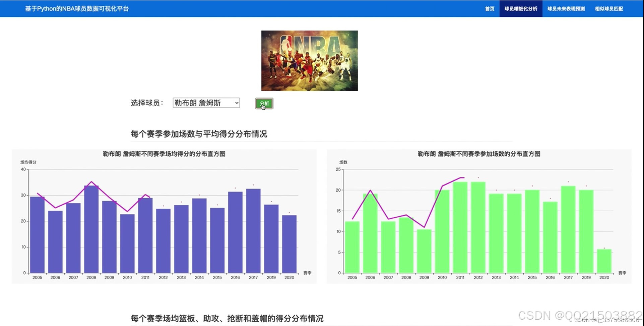Click the highlighted 球员精细化分析 menu item
The width and height of the screenshot is (644, 326).
[521, 9]
